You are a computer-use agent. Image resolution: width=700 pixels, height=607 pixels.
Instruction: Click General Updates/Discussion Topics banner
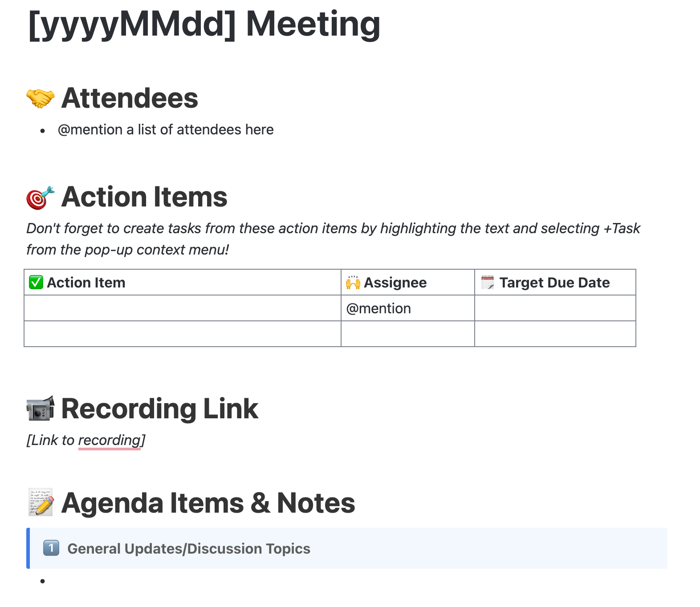click(347, 548)
